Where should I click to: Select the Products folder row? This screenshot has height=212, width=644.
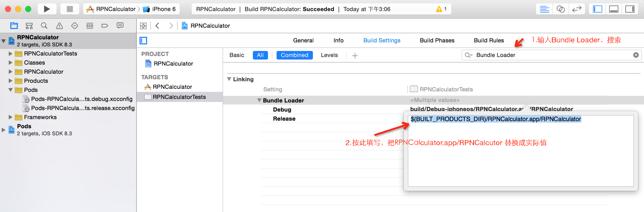point(68,81)
